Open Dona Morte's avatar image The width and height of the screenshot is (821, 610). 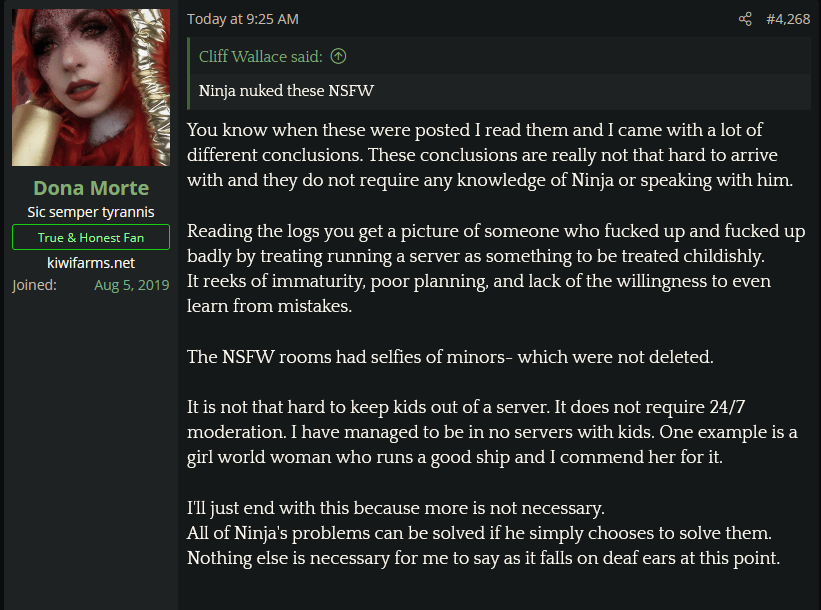click(x=91, y=87)
